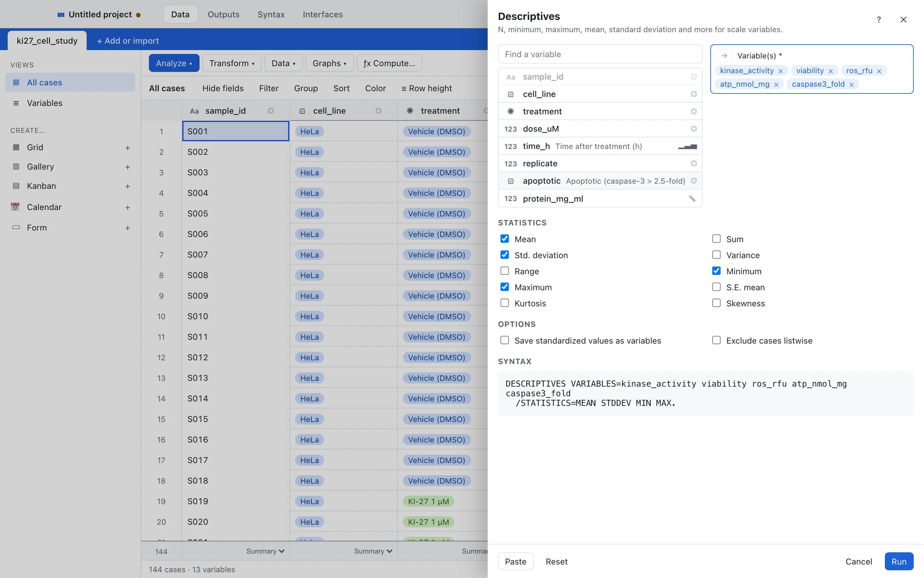Open the Interfaces tab

[323, 14]
